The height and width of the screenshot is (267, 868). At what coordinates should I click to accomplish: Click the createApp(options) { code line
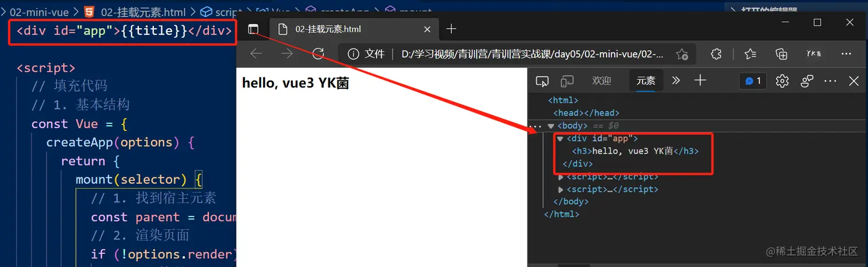click(x=121, y=142)
